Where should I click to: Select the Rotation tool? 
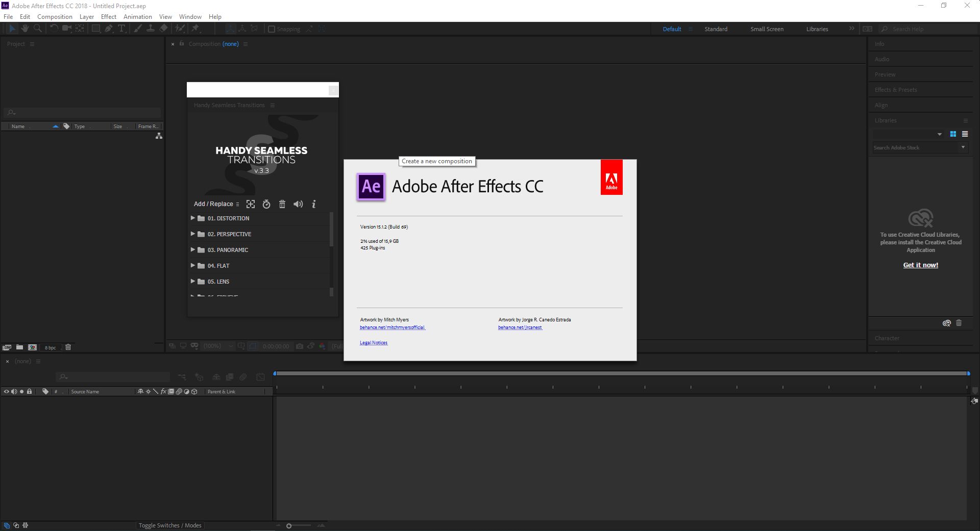click(54, 29)
